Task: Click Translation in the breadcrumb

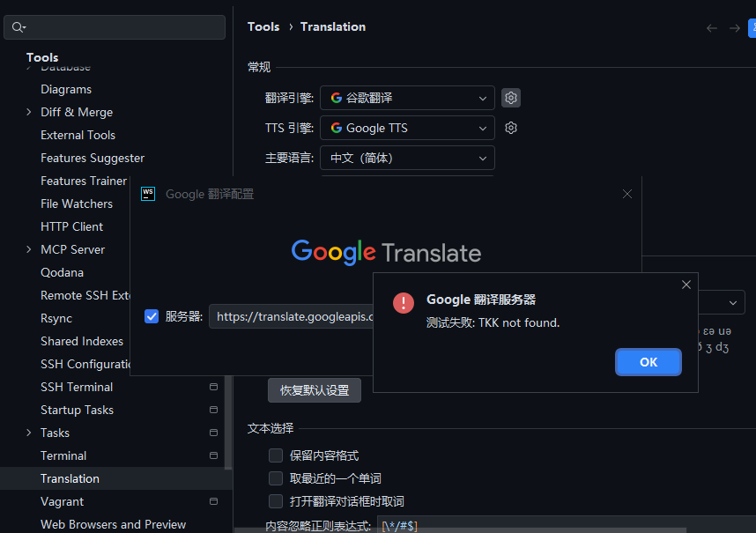Action: [x=333, y=27]
